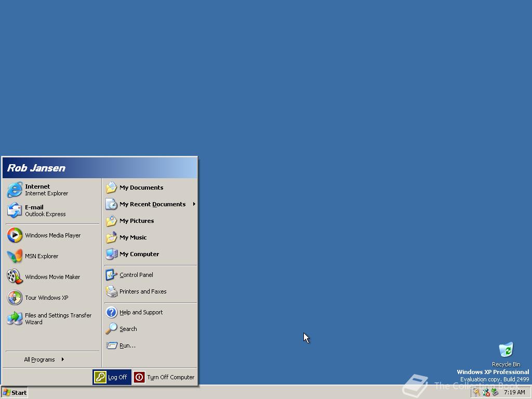
Task: Launch Files and Settings Transfer Wizard icon
Action: coord(15,318)
